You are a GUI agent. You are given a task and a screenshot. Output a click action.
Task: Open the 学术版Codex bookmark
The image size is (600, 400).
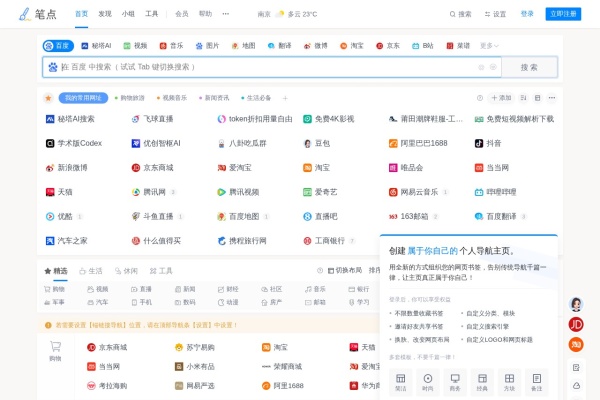tap(74, 143)
